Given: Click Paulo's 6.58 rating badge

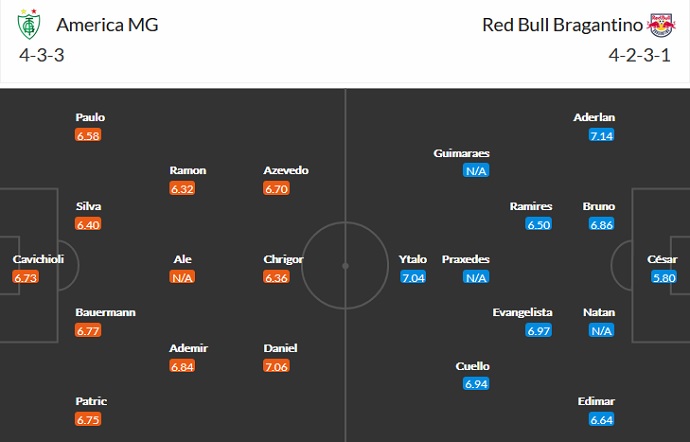Looking at the screenshot, I should point(89,135).
